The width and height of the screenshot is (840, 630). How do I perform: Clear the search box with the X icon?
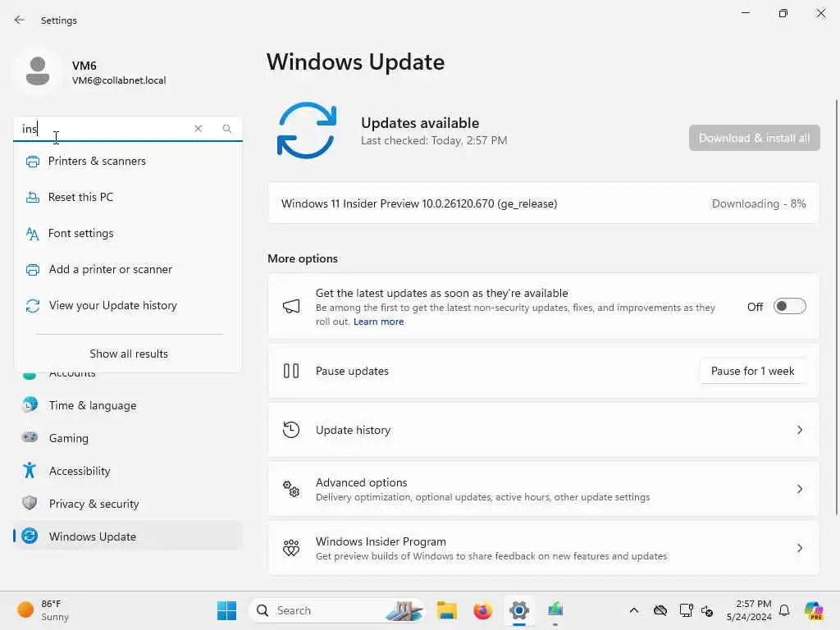pyautogui.click(x=199, y=129)
